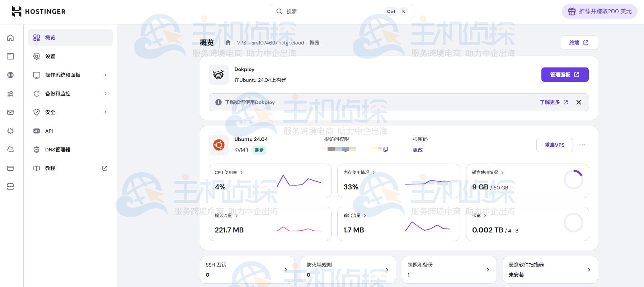644x287 pixels.
Task: Click the Dokploy logo icon
Action: (x=219, y=75)
